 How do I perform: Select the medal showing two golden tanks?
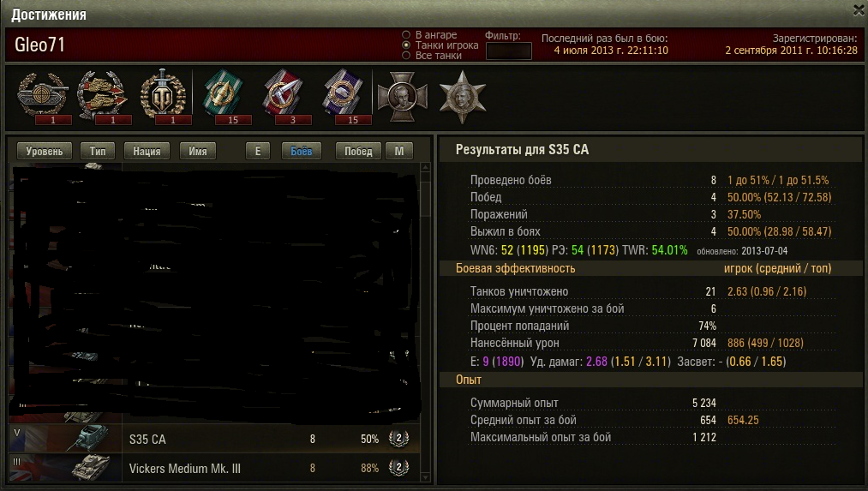103,96
